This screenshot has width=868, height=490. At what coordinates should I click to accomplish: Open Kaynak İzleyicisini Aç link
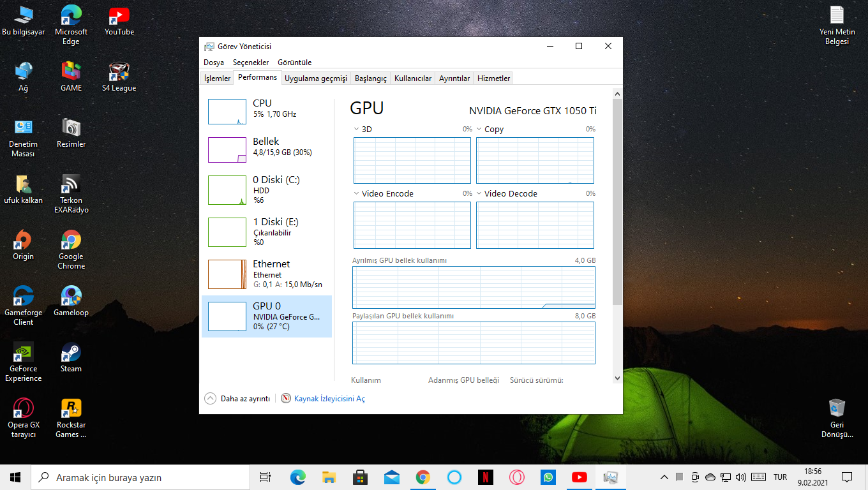pyautogui.click(x=330, y=399)
